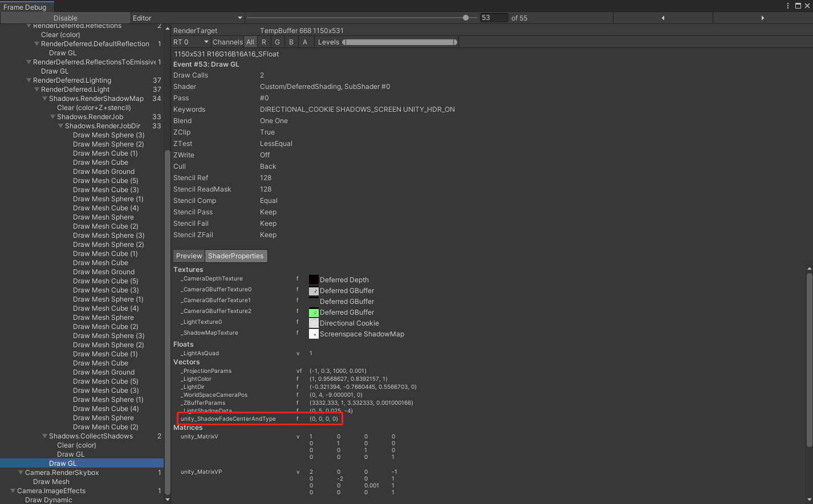Click the _LightAsQuad float property

(200, 353)
